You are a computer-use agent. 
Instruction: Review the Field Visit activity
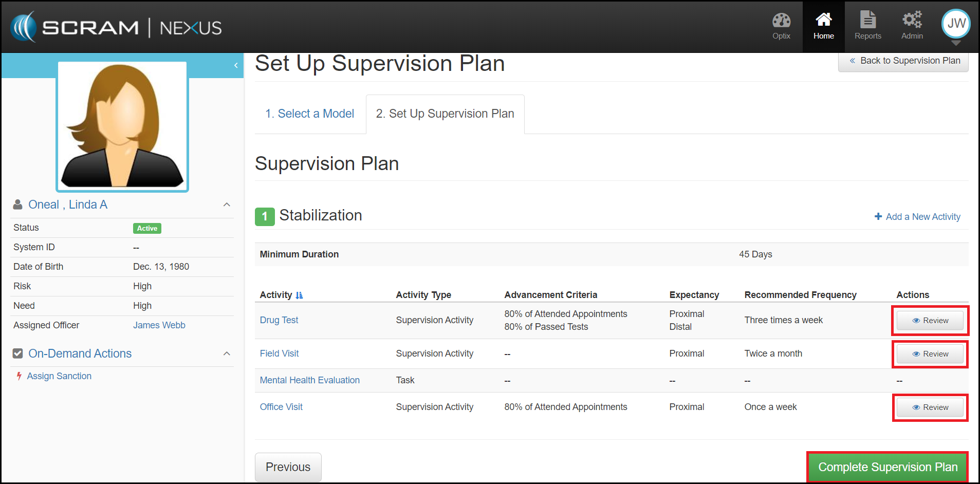pos(930,354)
